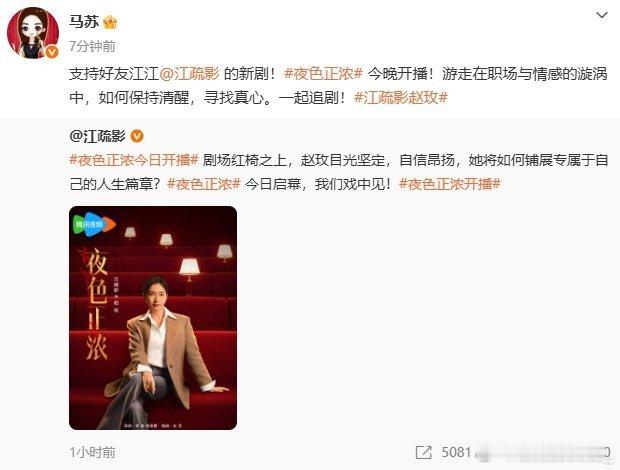Image resolution: width=620 pixels, height=470 pixels.
Task: Open the #夜色正浓开播# hashtag
Action: coord(450,184)
